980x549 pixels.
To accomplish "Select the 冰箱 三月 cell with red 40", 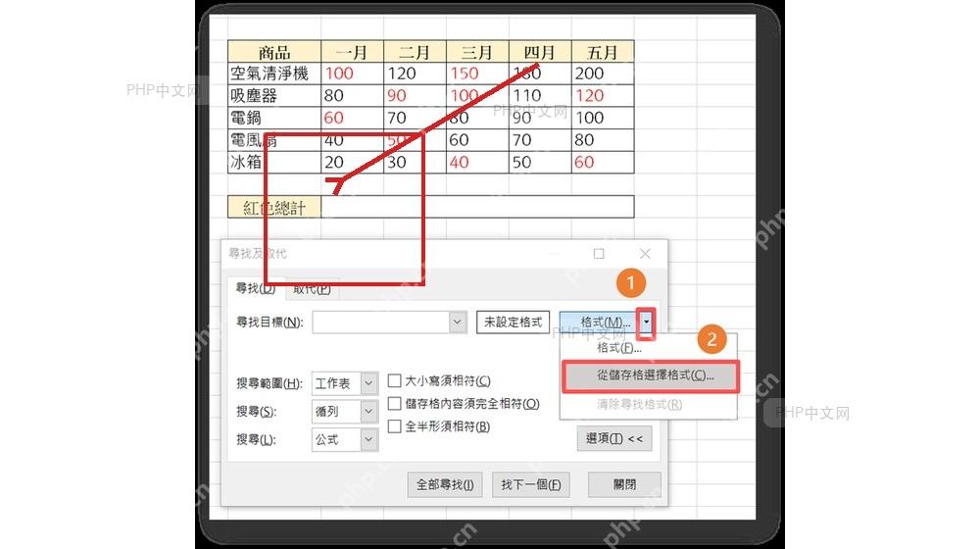I will 477,162.
